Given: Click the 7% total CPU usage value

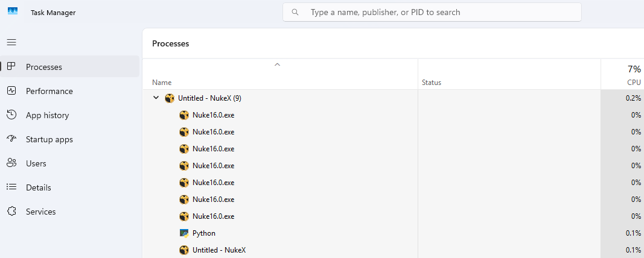Looking at the screenshot, I should pos(634,69).
